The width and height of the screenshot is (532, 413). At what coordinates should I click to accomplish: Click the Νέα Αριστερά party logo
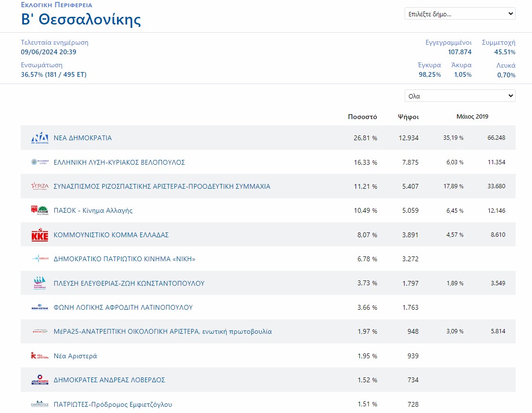pos(40,356)
